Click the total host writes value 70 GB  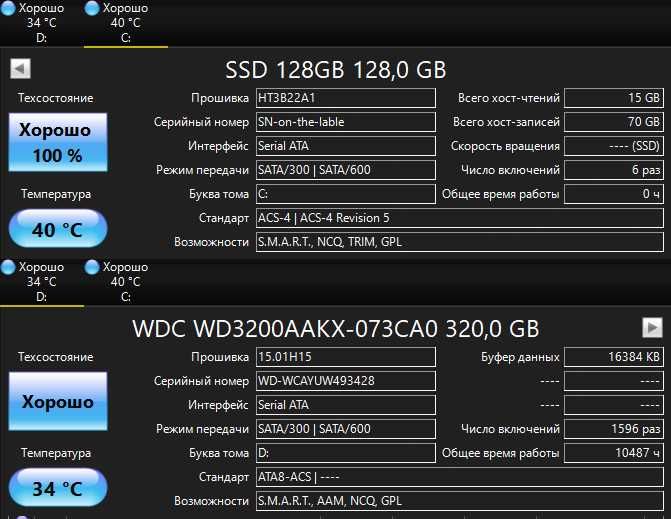click(614, 122)
